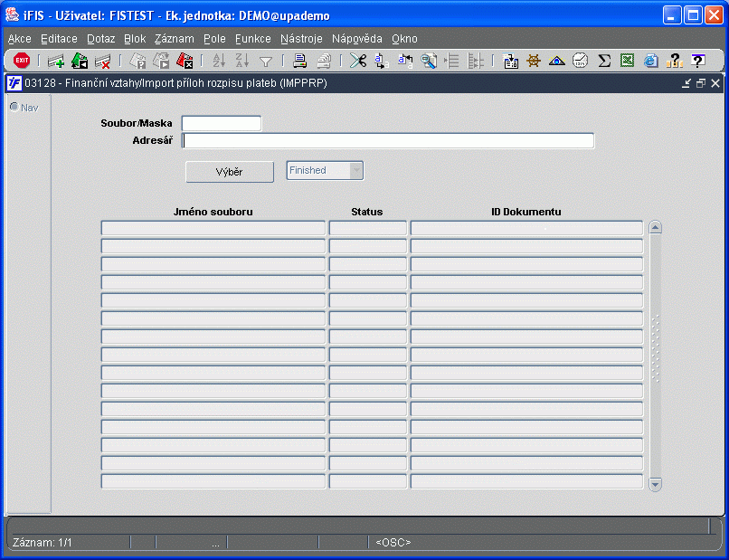This screenshot has height=560, width=729.
Task: Delete record via red X row icon
Action: click(x=102, y=61)
